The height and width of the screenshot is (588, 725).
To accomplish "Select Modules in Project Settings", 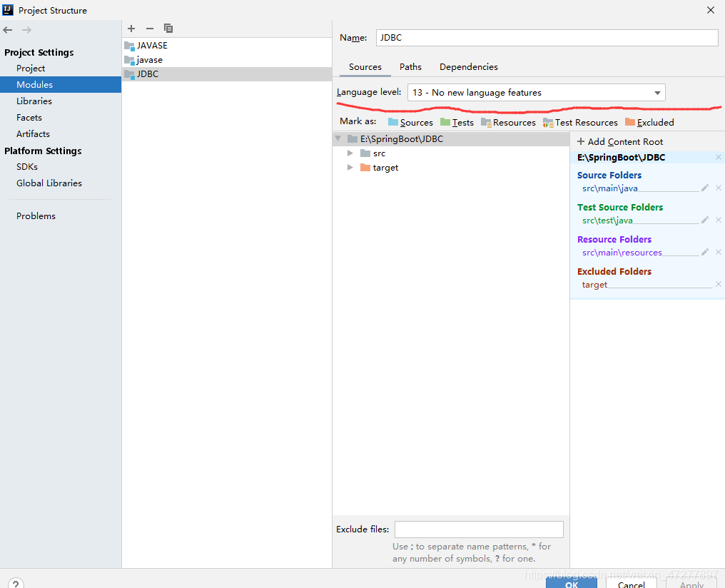I will pyautogui.click(x=61, y=85).
